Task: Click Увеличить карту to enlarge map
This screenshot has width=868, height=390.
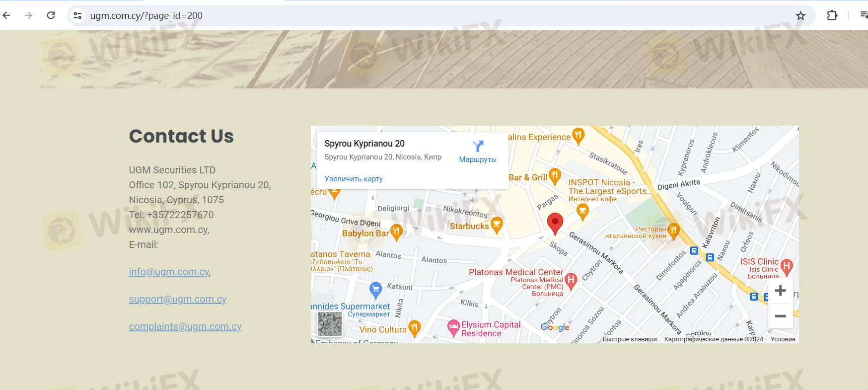Action: 354,179
